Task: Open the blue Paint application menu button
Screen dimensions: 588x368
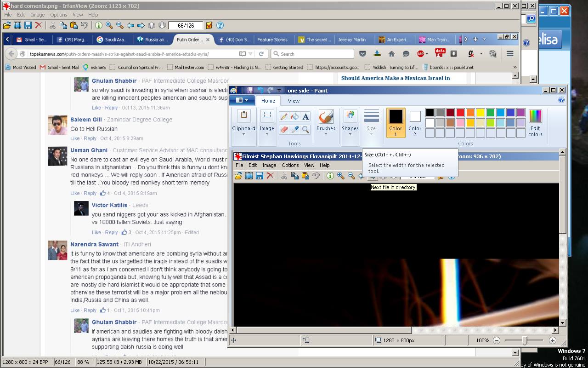Action: (x=242, y=100)
